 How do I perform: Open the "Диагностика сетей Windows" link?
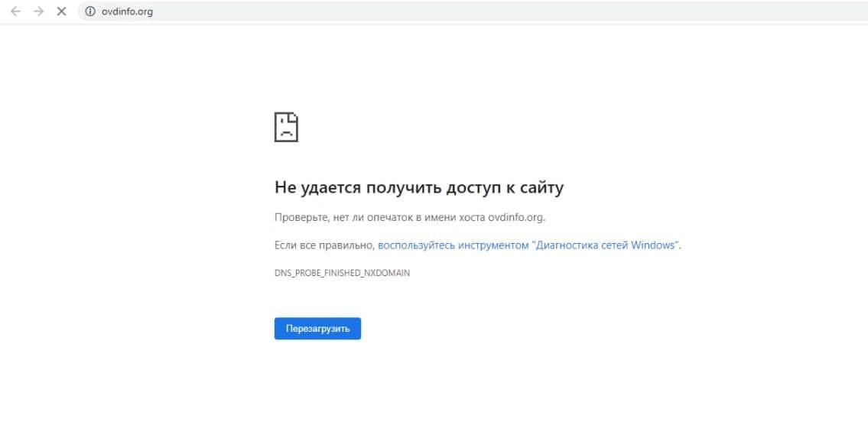click(x=529, y=245)
